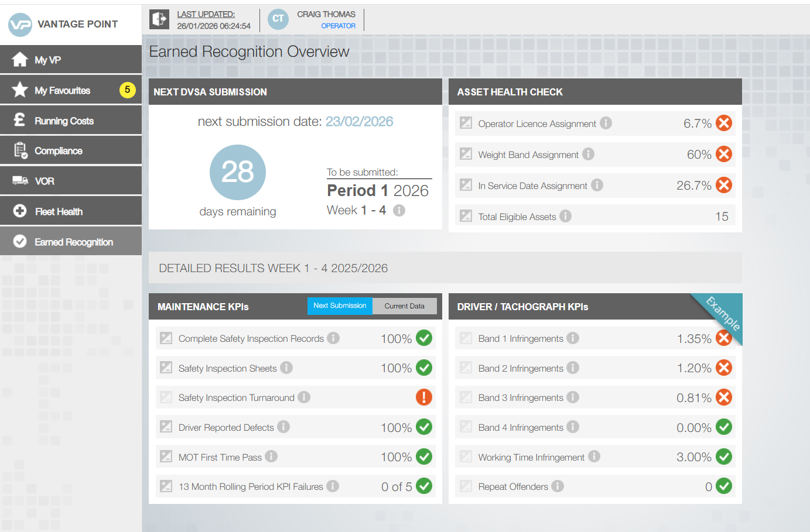
Task: Click info icon next to Week 1 - 4
Action: 399,210
